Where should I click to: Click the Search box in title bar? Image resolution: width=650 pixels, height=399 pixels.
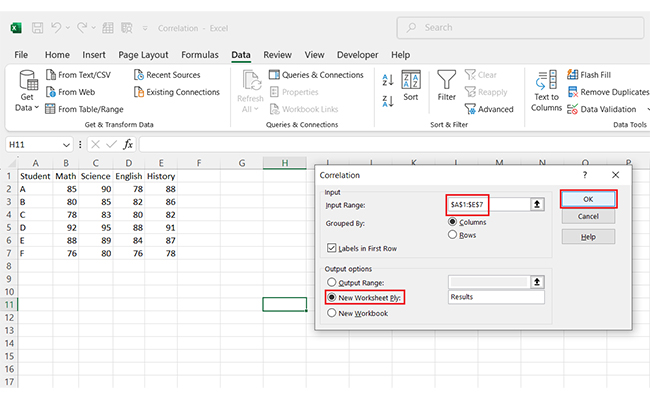(520, 28)
